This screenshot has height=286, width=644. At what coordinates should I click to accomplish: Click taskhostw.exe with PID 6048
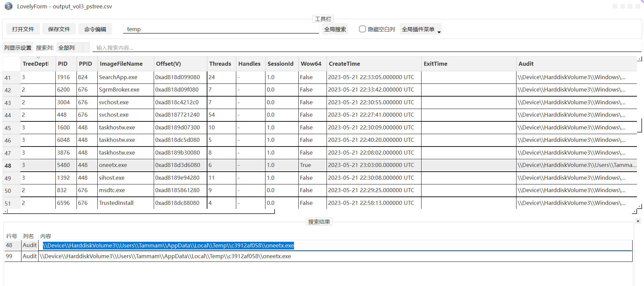pos(126,140)
